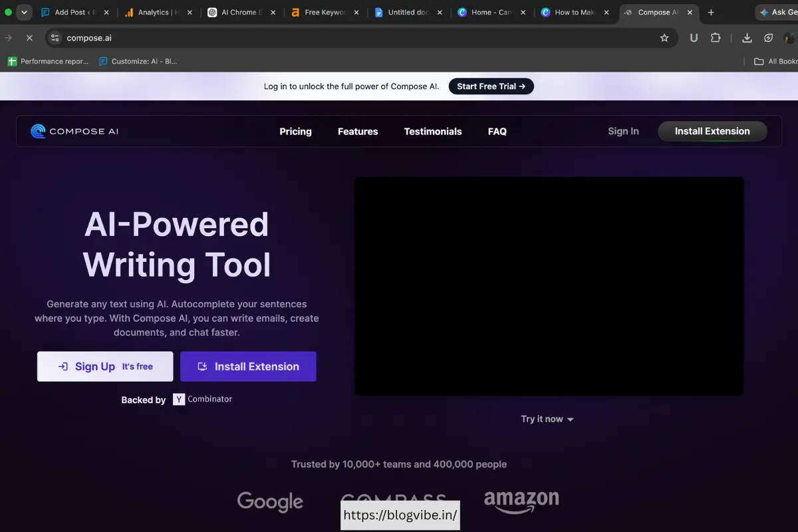
Task: Click 'AI-Powered Writing Tool' headline
Action: tap(177, 244)
